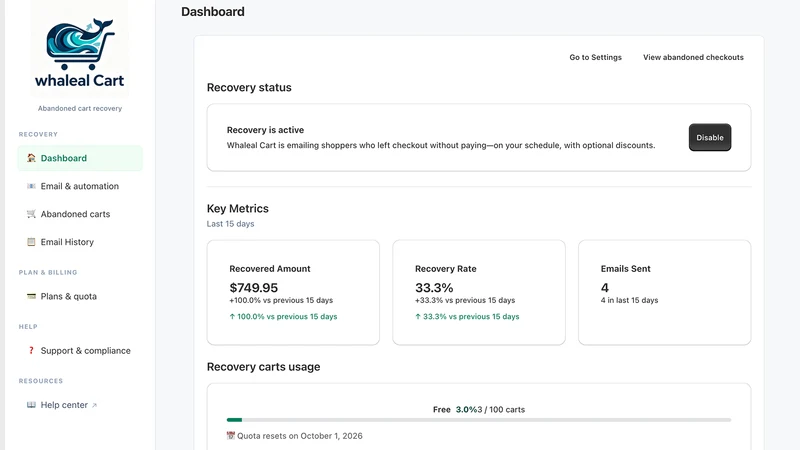The width and height of the screenshot is (800, 450).
Task: Click "4 in last 15 days" text
Action: pyautogui.click(x=629, y=300)
